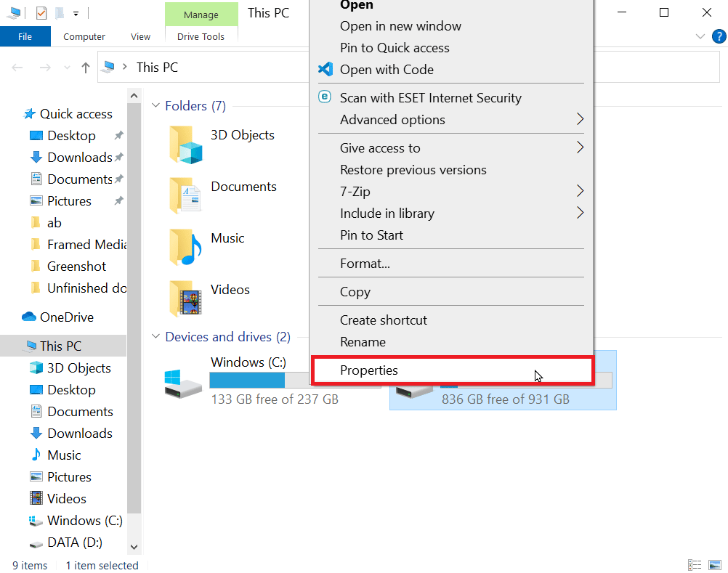Expand Include in library submenu
Image resolution: width=728 pixels, height=573 pixels.
450,214
